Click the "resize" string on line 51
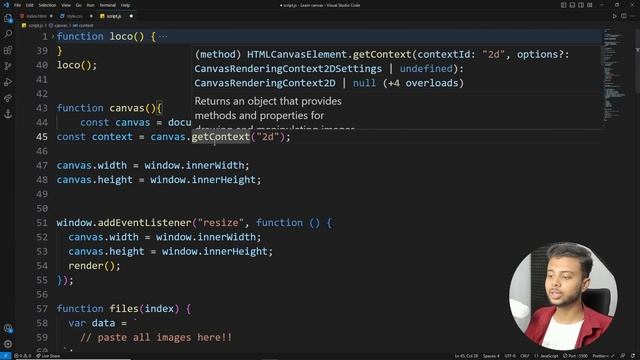 click(221, 223)
